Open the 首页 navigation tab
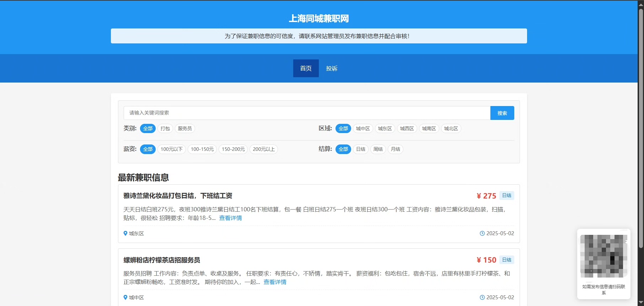 click(x=306, y=68)
